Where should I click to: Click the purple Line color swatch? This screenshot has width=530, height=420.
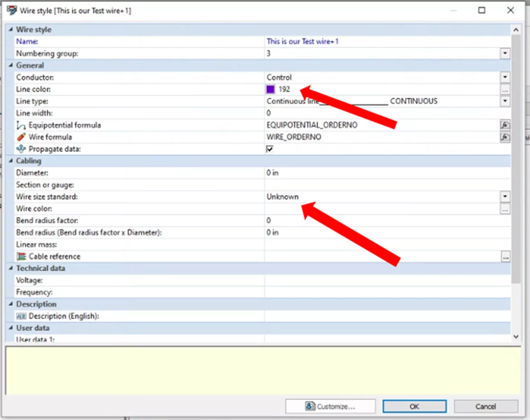pos(270,89)
